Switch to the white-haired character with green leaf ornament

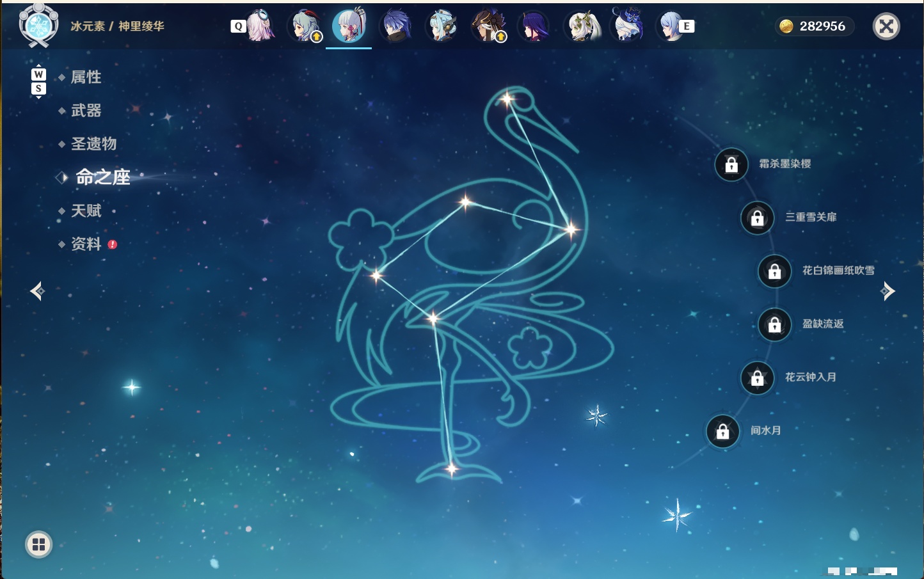[x=582, y=26]
